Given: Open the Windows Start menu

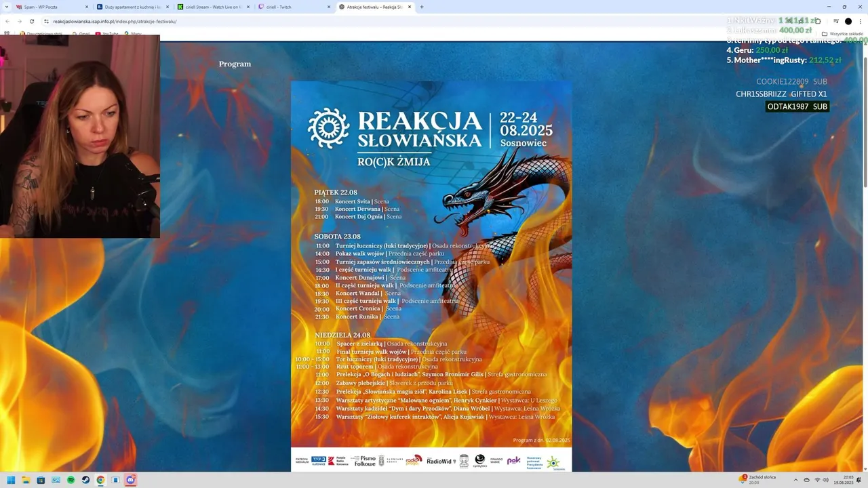Looking at the screenshot, I should 11,480.
